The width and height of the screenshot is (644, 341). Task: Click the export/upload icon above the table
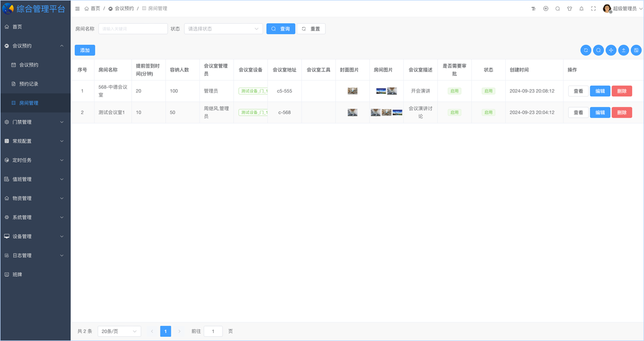coord(623,50)
